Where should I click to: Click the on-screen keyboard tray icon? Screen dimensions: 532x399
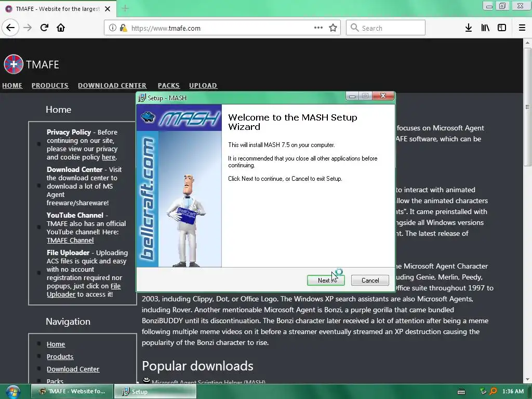coord(461,392)
